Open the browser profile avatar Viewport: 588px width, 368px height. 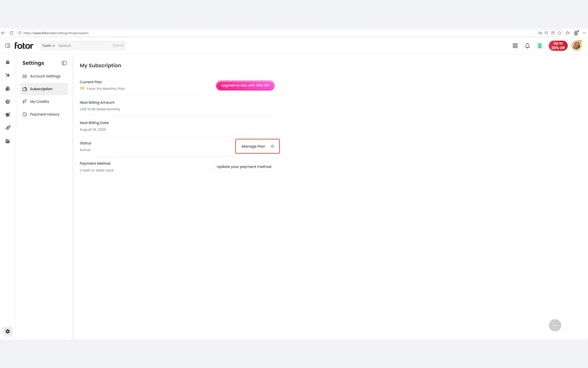click(576, 33)
